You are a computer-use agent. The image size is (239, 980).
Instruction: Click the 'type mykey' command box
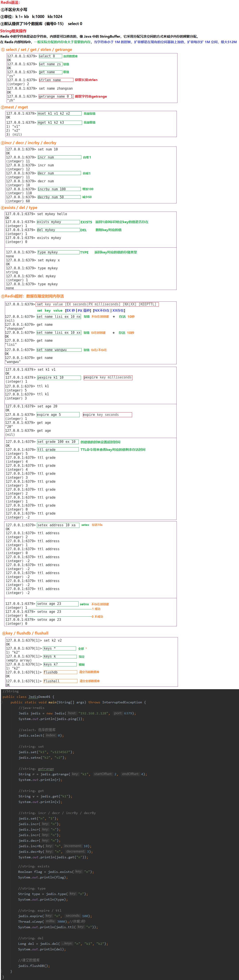58,252
